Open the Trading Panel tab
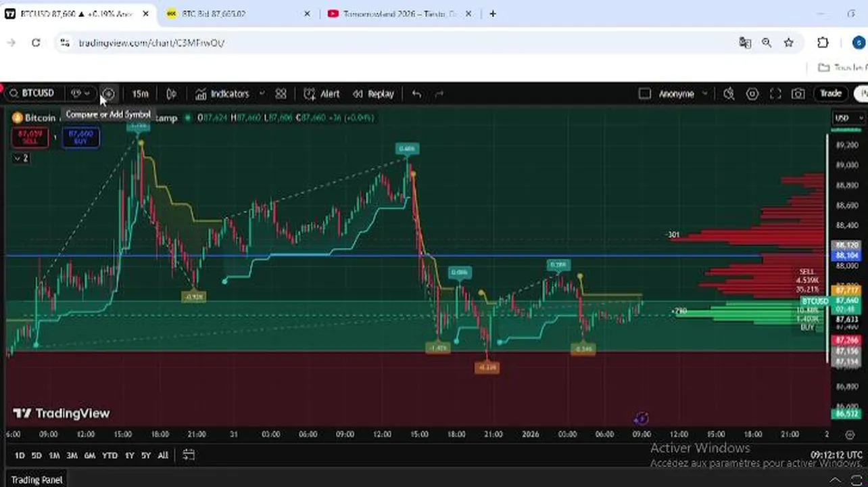The width and height of the screenshot is (868, 487). coord(37,480)
